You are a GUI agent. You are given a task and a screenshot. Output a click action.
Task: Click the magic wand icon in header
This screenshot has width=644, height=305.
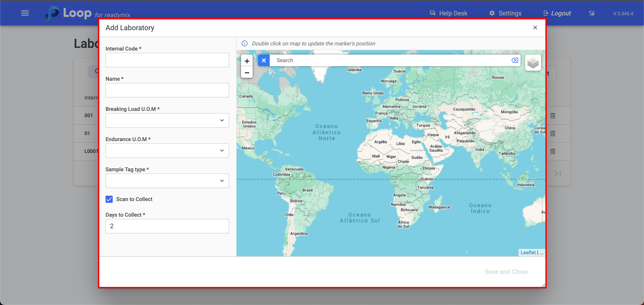pos(592,13)
